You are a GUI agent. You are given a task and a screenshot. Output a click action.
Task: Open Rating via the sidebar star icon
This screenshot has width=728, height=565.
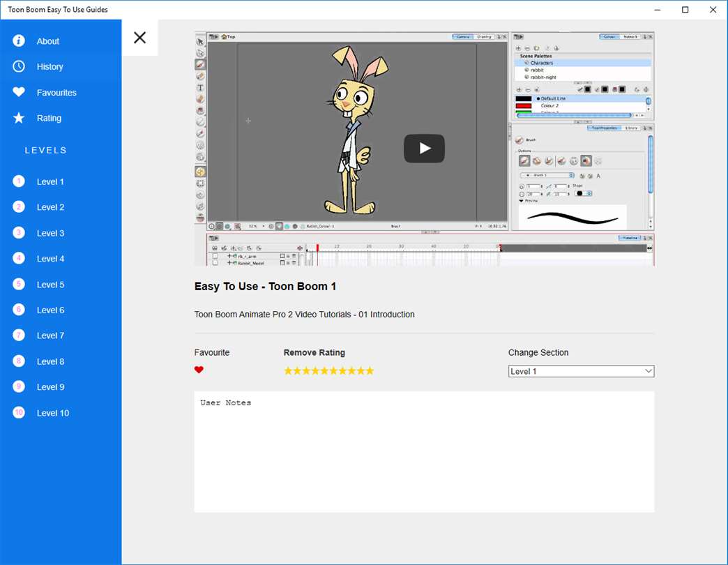pos(19,118)
